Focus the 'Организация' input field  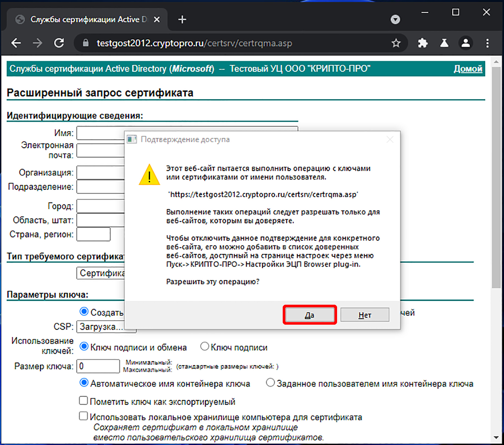pyautogui.click(x=100, y=173)
